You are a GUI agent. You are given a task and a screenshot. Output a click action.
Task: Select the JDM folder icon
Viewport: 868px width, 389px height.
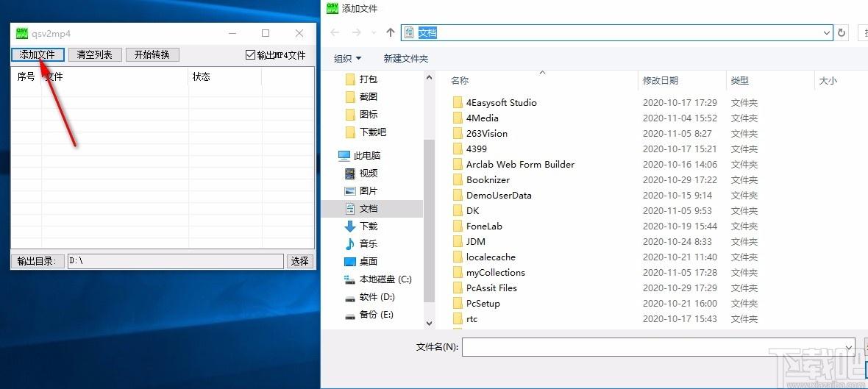[x=458, y=242]
